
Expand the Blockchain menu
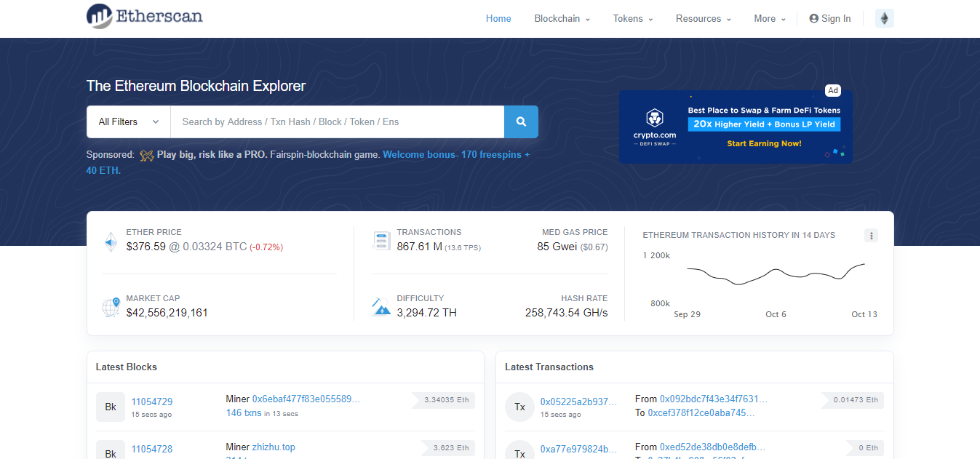pos(562,19)
